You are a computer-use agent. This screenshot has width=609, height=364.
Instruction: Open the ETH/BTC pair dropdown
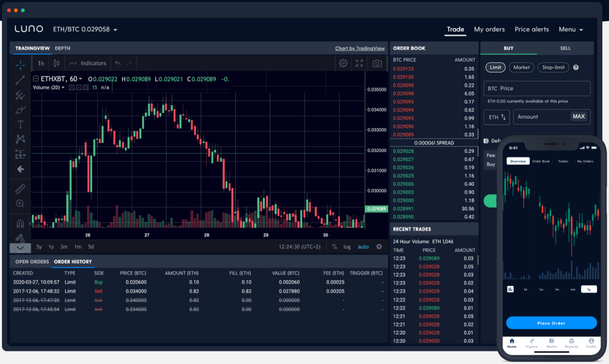click(85, 29)
